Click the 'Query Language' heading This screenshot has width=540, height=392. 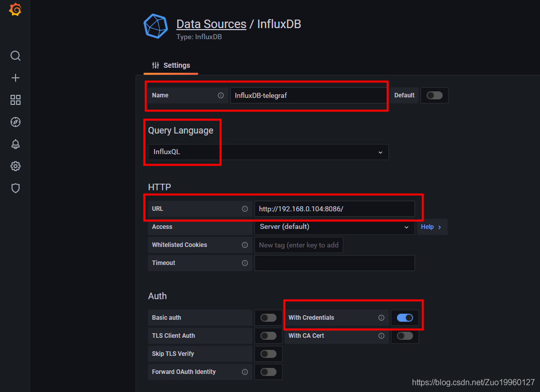pyautogui.click(x=181, y=130)
